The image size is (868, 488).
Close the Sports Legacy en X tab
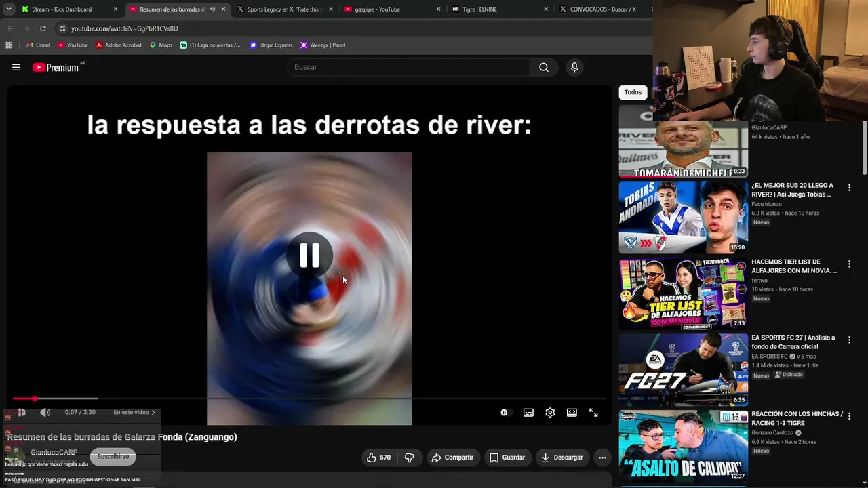tap(331, 9)
